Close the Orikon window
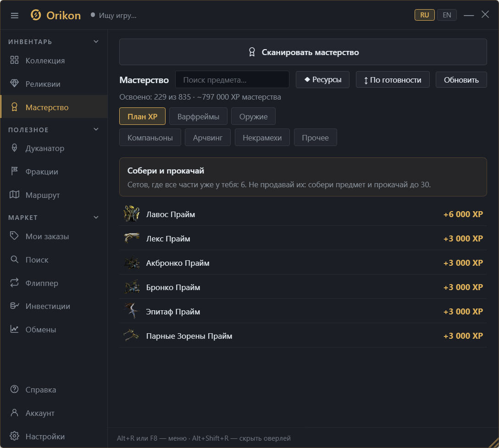 tap(485, 14)
